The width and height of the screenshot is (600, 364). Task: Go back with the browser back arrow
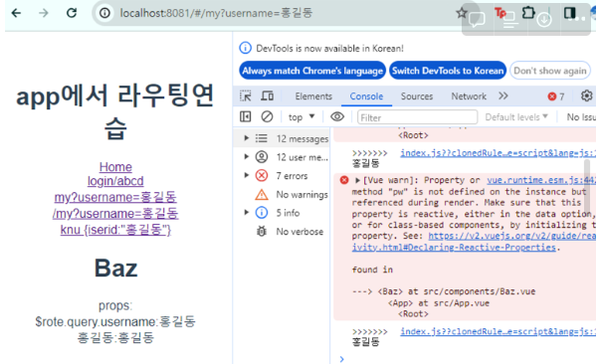(16, 13)
